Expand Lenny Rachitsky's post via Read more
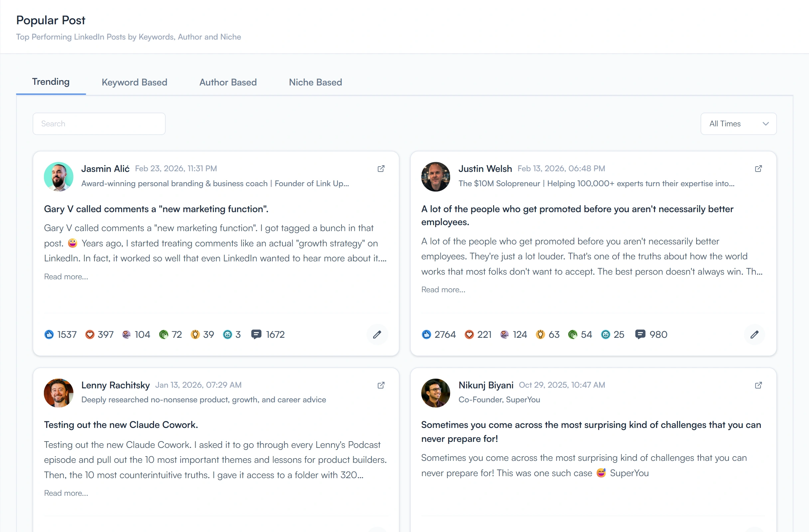 pos(66,493)
